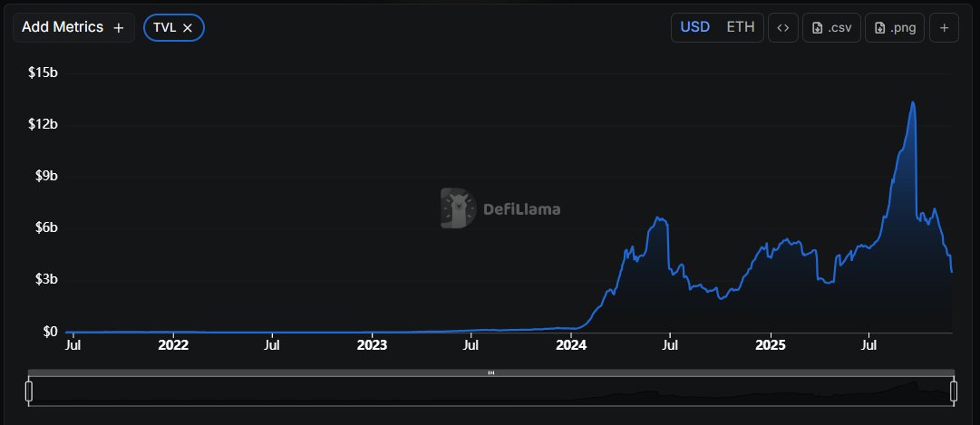Viewport: 980px width, 425px height.
Task: Click the 2022 x-axis label
Action: pos(173,345)
